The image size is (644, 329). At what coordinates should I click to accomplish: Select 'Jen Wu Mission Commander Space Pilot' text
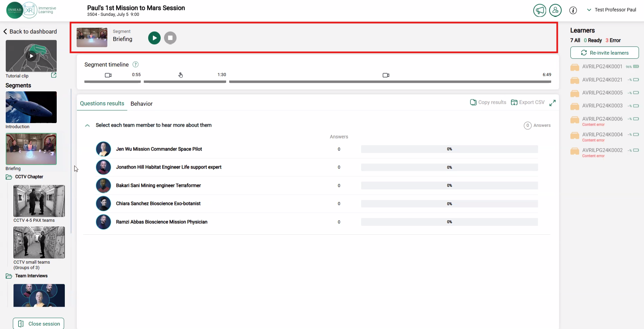coord(159,149)
